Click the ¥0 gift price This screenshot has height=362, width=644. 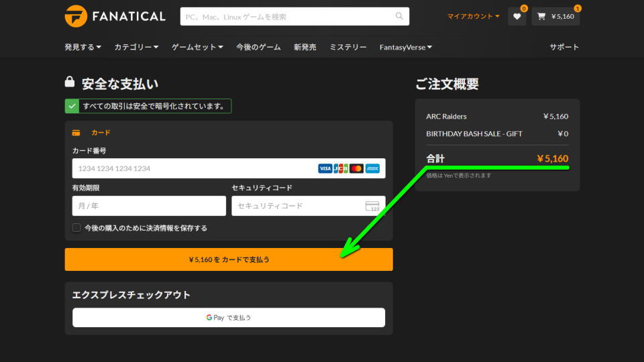point(563,134)
